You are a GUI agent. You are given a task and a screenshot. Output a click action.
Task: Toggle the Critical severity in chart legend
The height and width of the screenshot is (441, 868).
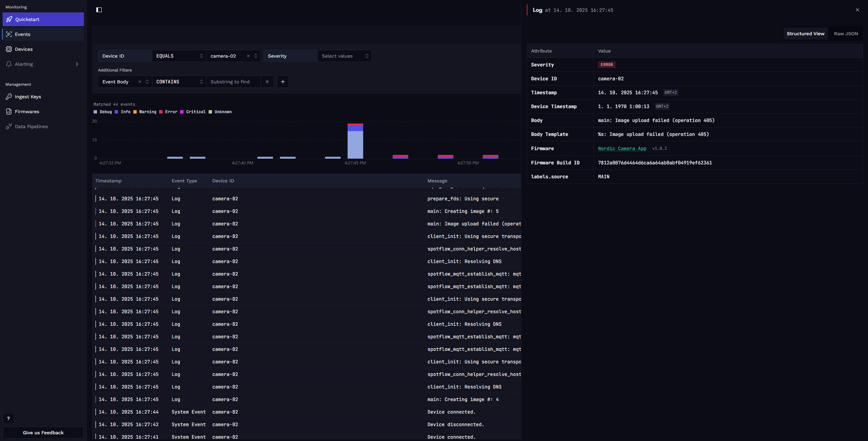coord(193,111)
